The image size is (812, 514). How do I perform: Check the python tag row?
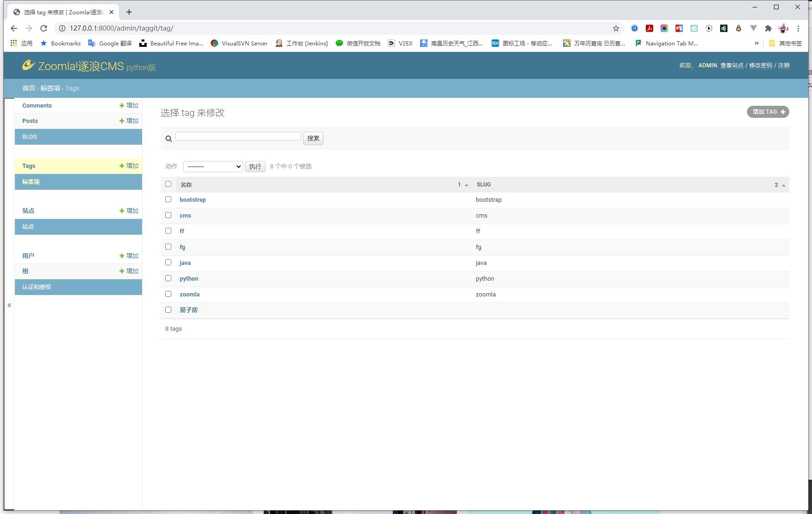pos(168,278)
